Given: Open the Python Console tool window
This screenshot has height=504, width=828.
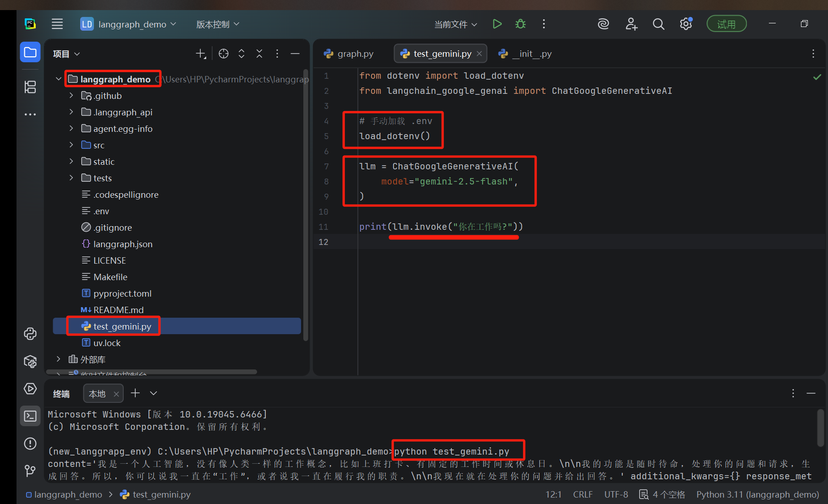Looking at the screenshot, I should pyautogui.click(x=30, y=334).
